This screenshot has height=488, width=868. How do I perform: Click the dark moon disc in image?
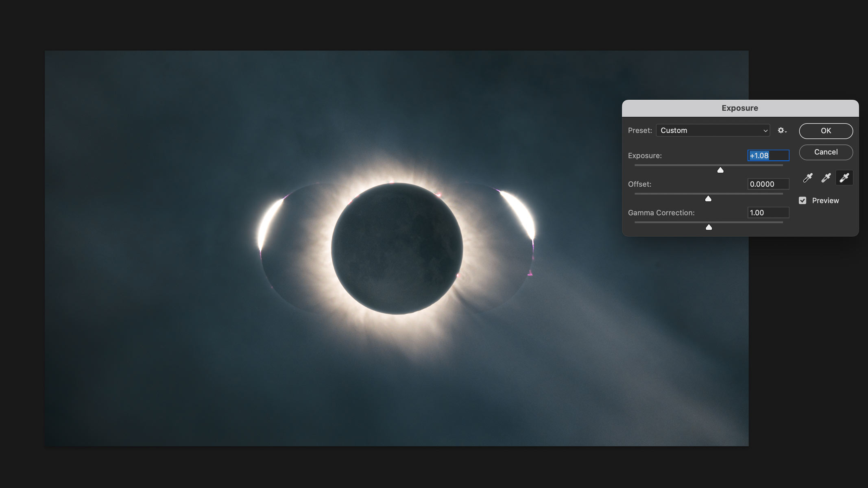tap(397, 249)
